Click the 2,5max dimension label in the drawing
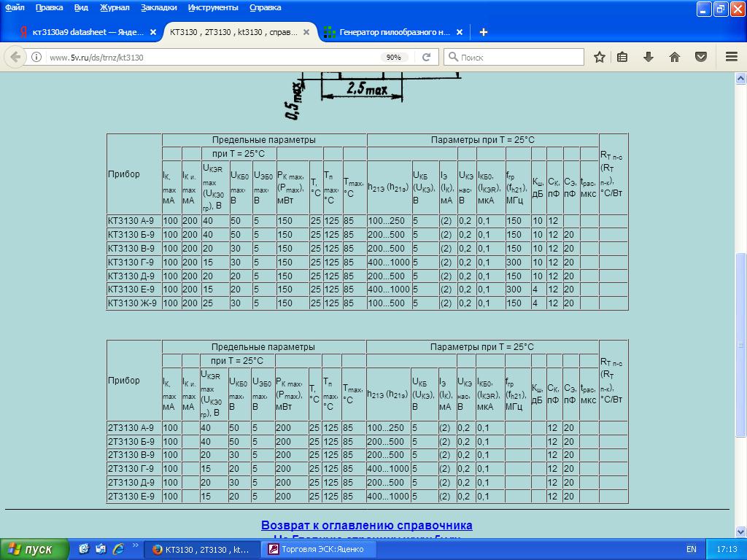The height and width of the screenshot is (560, 747). click(x=367, y=88)
